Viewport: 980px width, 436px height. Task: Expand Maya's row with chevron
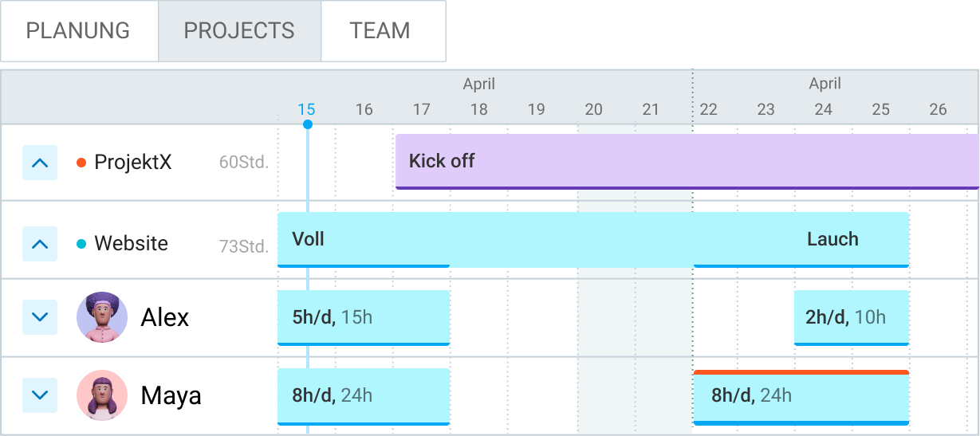(x=40, y=395)
